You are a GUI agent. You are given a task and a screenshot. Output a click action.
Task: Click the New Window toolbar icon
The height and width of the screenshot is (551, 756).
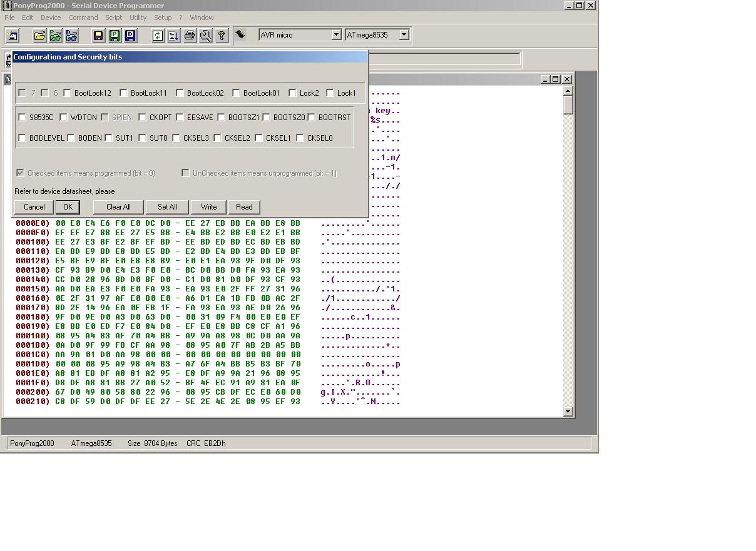pyautogui.click(x=12, y=36)
